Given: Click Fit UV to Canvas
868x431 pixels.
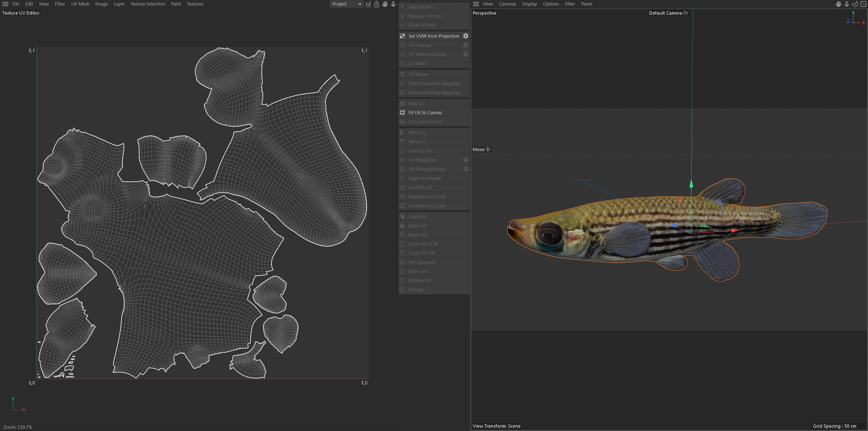Looking at the screenshot, I should (425, 113).
